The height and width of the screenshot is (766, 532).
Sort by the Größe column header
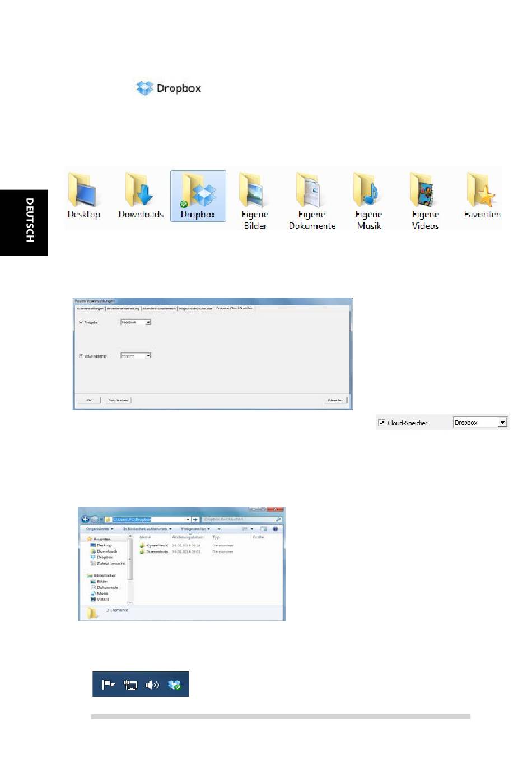(258, 537)
